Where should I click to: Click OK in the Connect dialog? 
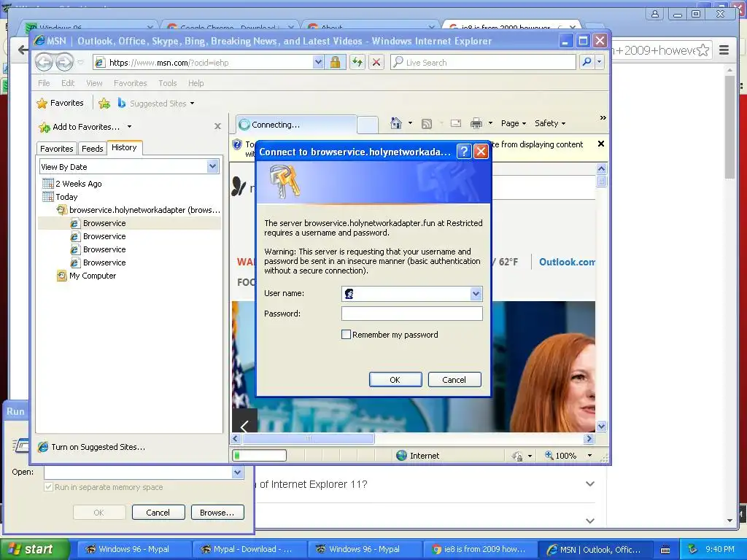click(395, 379)
